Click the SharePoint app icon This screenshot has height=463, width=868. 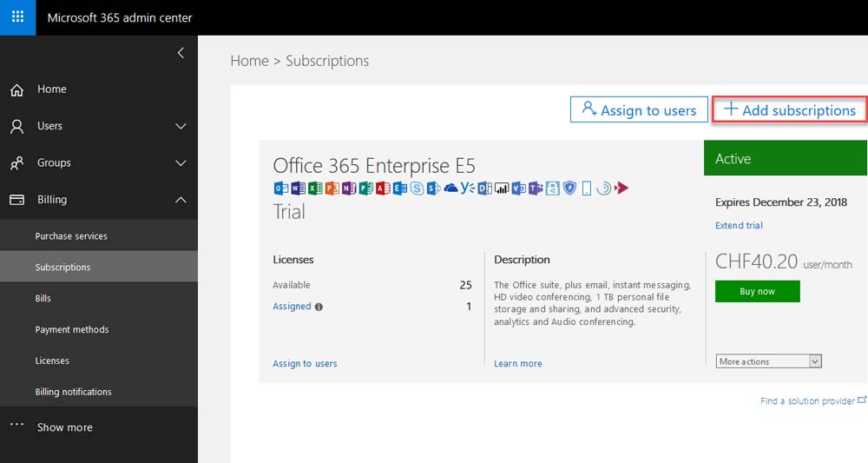coord(434,189)
